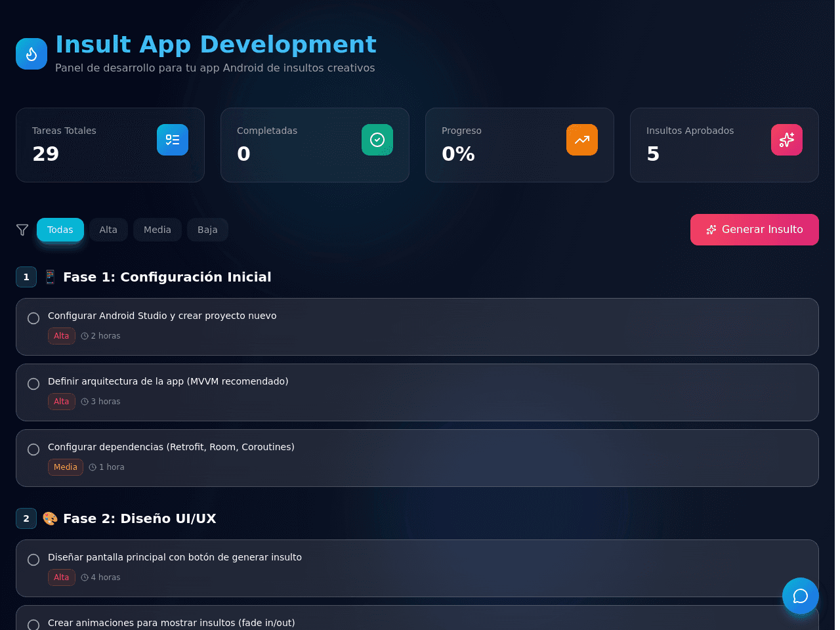Click the Generar Insulto button

(x=755, y=230)
